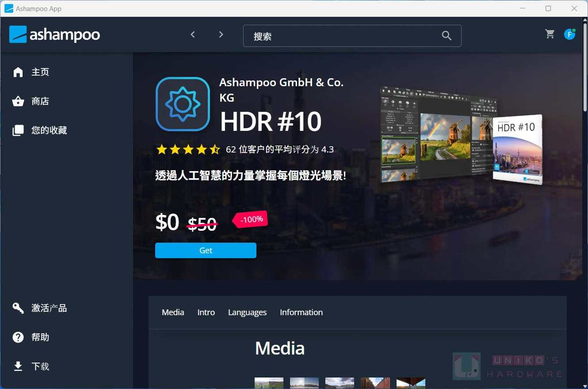Open the Information tab
Viewport: 588px width, 389px height.
tap(301, 313)
